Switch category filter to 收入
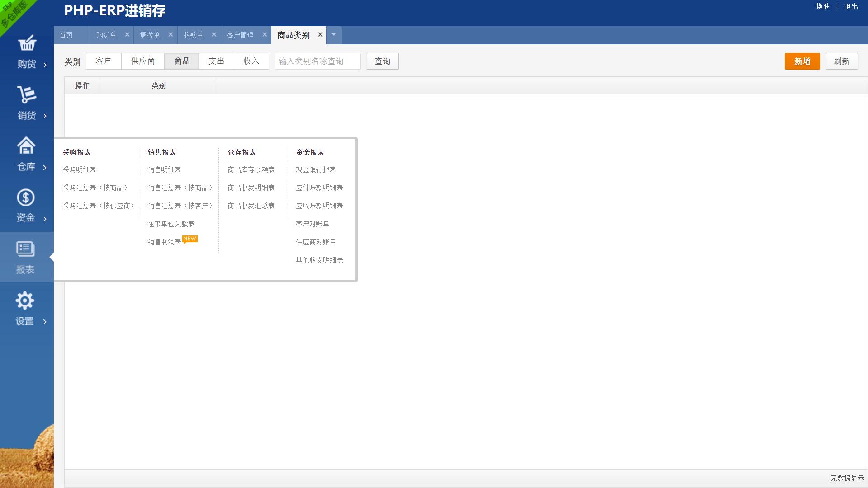Viewport: 868px width, 488px height. point(251,61)
